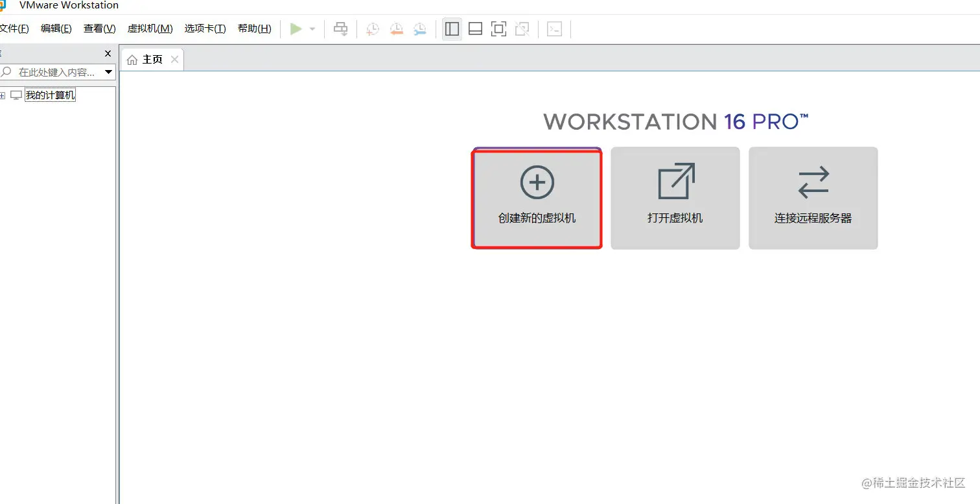Select 我的计算机 in the library tree
980x504 pixels.
coord(50,95)
